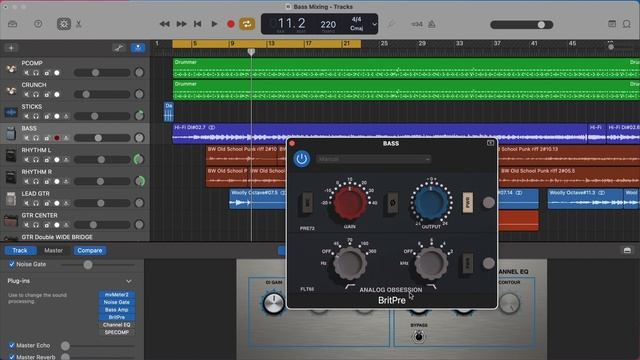Toggle the Smart Controls button

[64, 24]
